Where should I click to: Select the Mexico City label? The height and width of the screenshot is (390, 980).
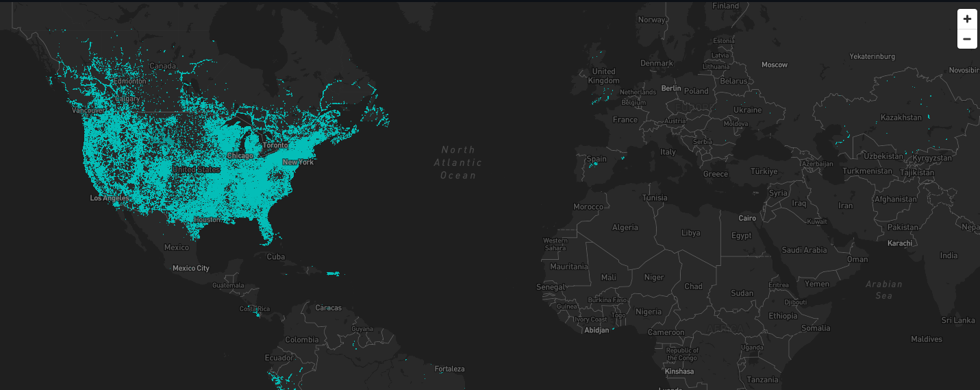[x=191, y=268]
